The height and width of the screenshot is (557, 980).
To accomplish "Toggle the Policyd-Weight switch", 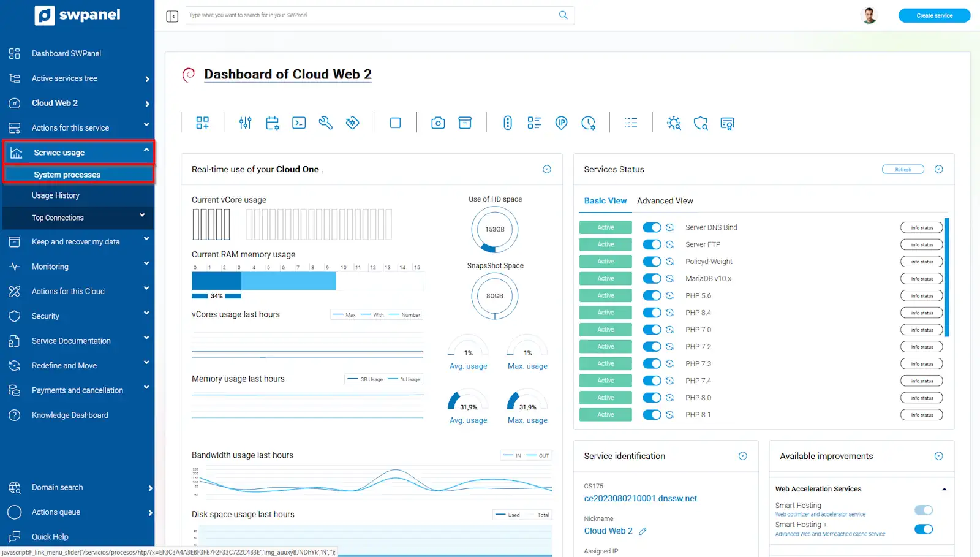I will (x=652, y=262).
